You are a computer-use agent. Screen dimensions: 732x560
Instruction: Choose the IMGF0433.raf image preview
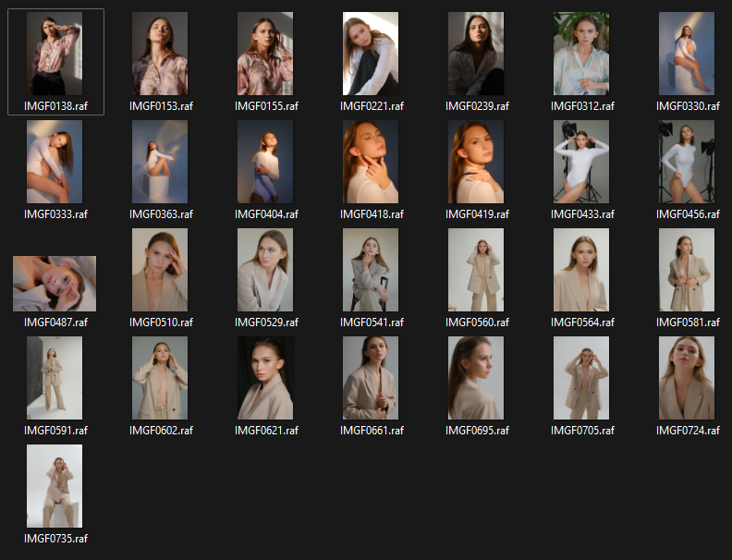point(581,162)
